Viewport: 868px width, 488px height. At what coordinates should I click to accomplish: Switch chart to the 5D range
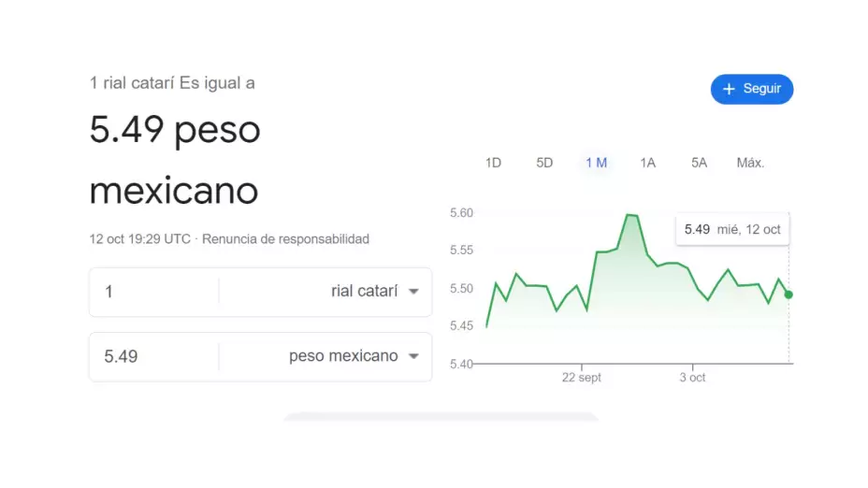point(544,163)
